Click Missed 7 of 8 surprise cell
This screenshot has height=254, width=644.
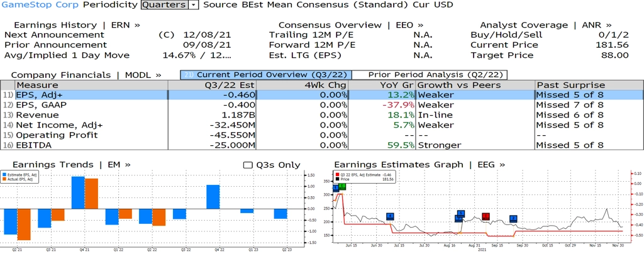coord(570,105)
